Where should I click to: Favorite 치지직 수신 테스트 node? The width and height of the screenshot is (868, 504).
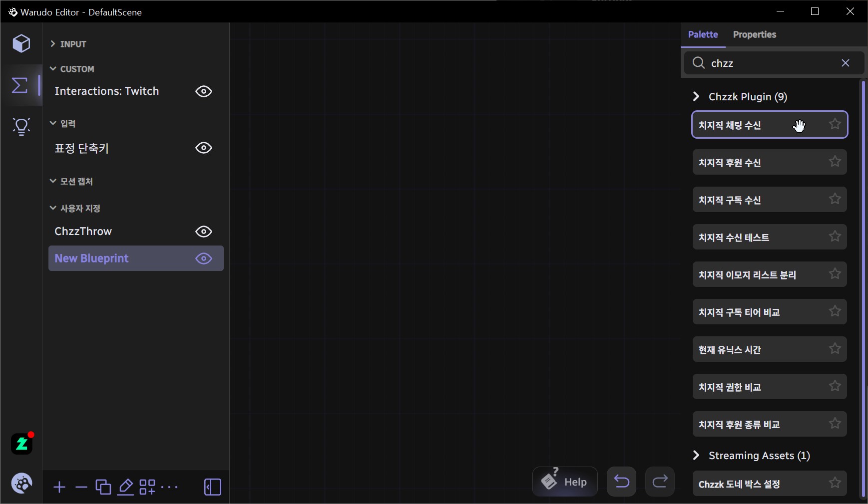835,237
